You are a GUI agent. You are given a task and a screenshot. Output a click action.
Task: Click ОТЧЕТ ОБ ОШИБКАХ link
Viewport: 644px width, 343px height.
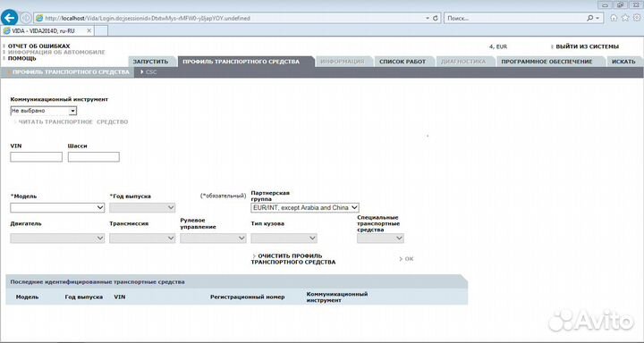[x=39, y=46]
